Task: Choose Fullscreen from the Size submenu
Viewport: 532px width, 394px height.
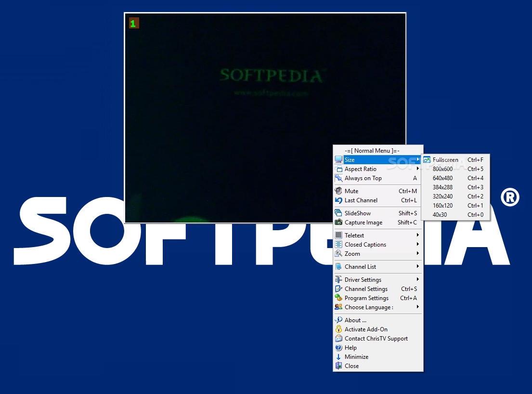Action: pos(455,159)
